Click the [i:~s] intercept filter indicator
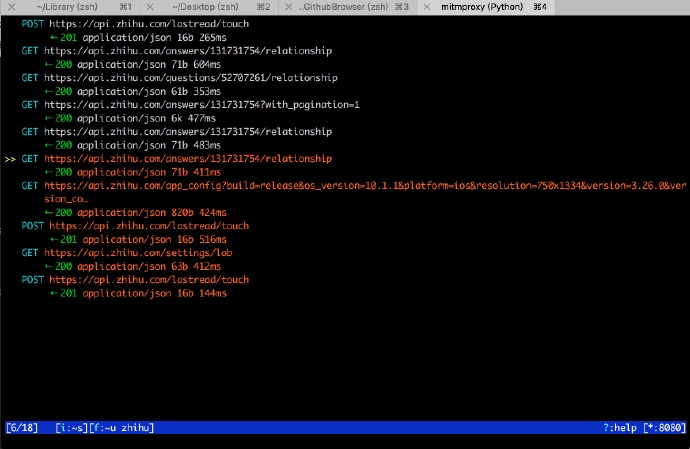This screenshot has width=690, height=449. [x=72, y=427]
